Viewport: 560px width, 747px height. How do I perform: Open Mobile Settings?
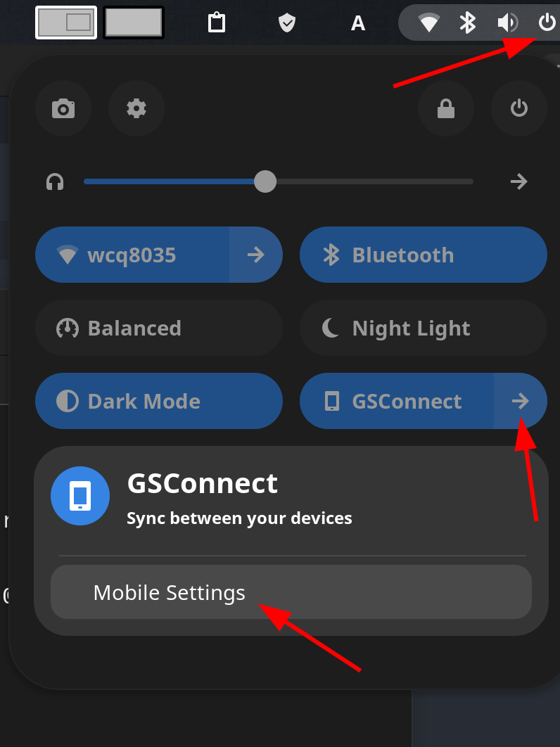coord(291,592)
